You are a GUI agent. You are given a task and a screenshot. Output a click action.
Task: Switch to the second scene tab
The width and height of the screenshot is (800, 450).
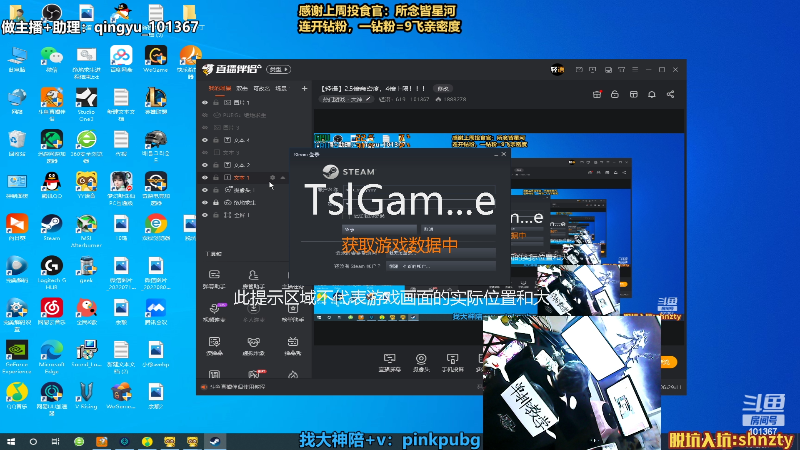[242, 88]
